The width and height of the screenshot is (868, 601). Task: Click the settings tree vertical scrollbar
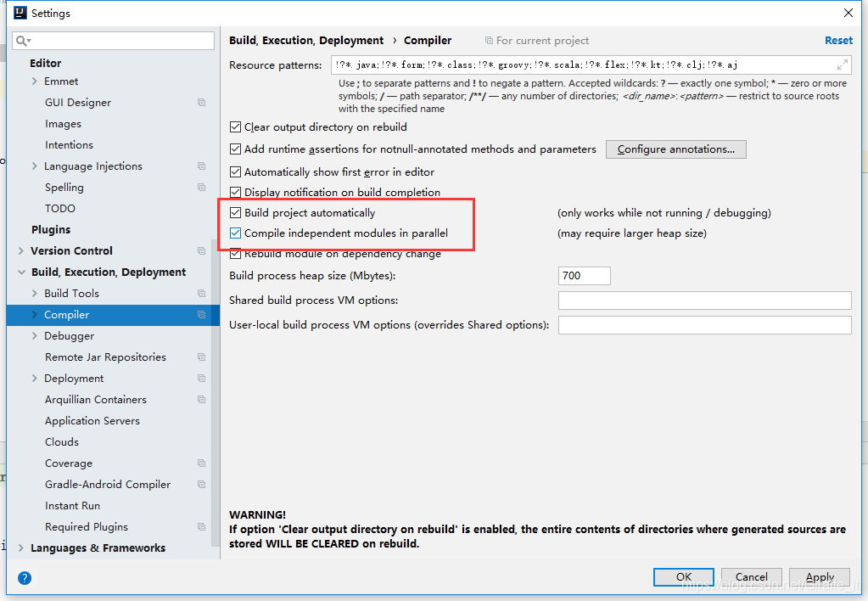pyautogui.click(x=216, y=393)
